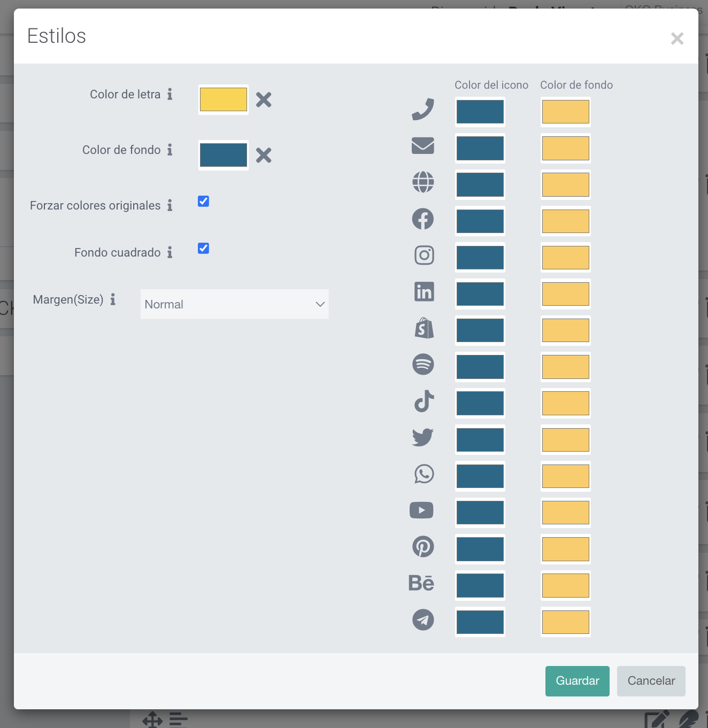Open the yellow Color de letra swatch
Viewport: 708px width, 728px height.
224,99
